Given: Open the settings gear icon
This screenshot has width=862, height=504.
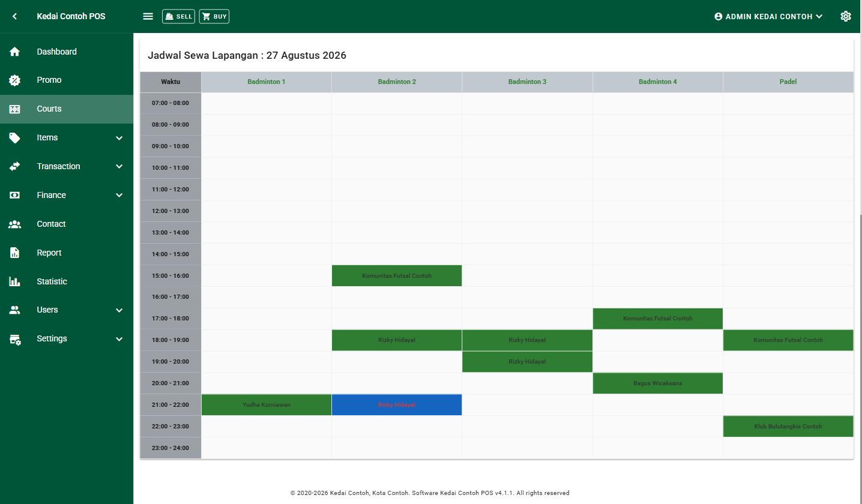Looking at the screenshot, I should [846, 16].
